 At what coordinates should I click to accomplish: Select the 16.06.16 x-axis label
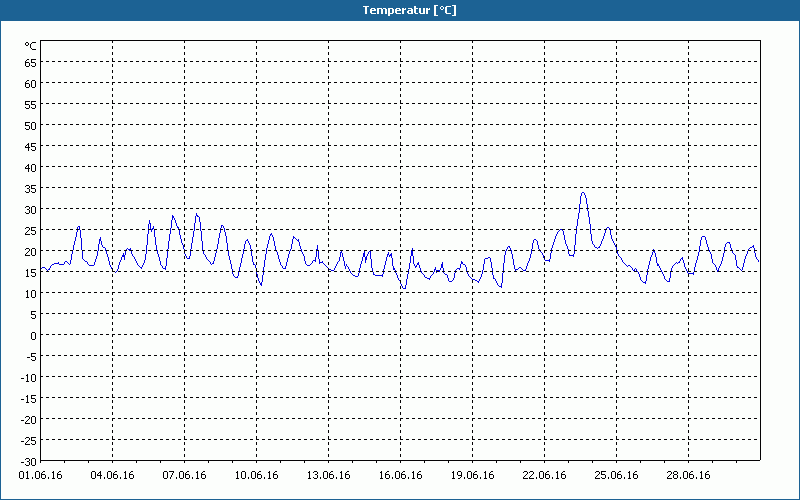401,476
